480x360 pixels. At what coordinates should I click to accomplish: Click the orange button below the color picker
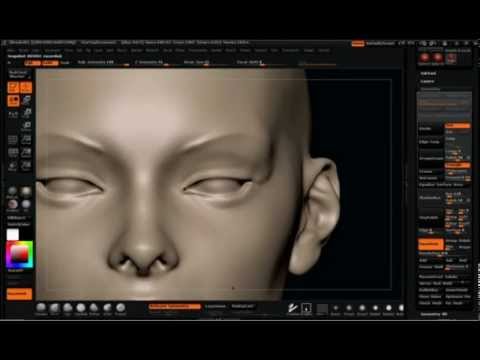(19, 294)
